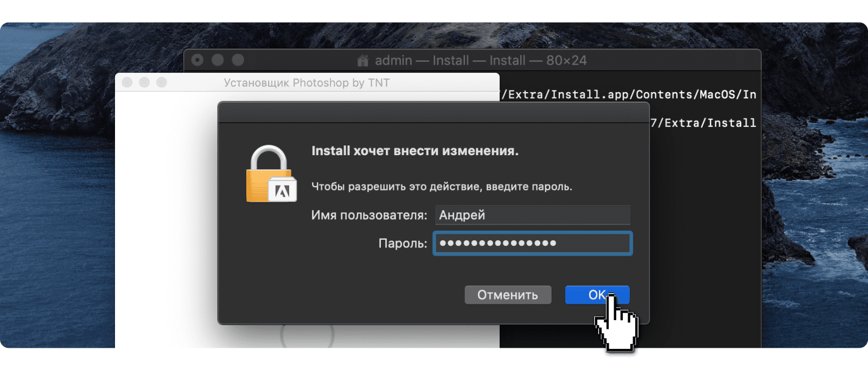Click the Terminal line reading 7/Extra/Install
Screen dimensions: 868x369
click(704, 123)
